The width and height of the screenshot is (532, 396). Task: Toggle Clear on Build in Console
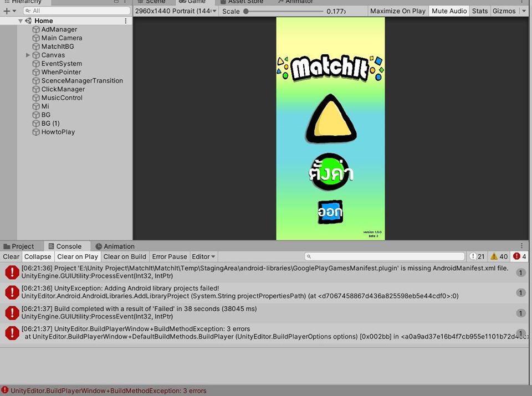(x=125, y=256)
